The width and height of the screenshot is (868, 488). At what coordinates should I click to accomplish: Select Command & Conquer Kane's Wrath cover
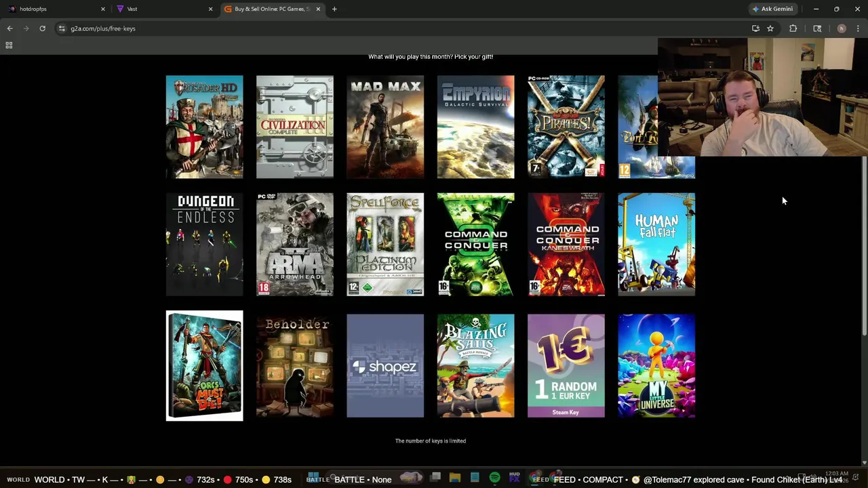click(x=566, y=245)
